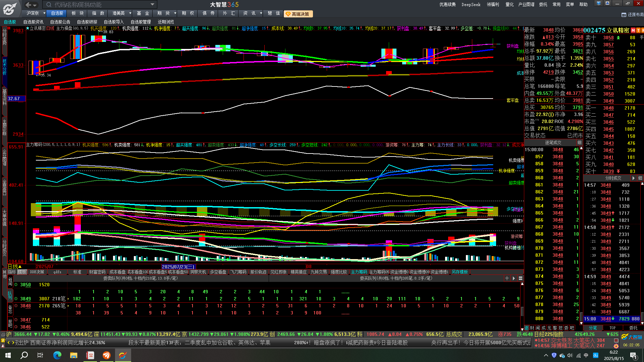Toggle the clock marker beside price 3847
The width and height of the screenshot is (644, 362).
16,320
